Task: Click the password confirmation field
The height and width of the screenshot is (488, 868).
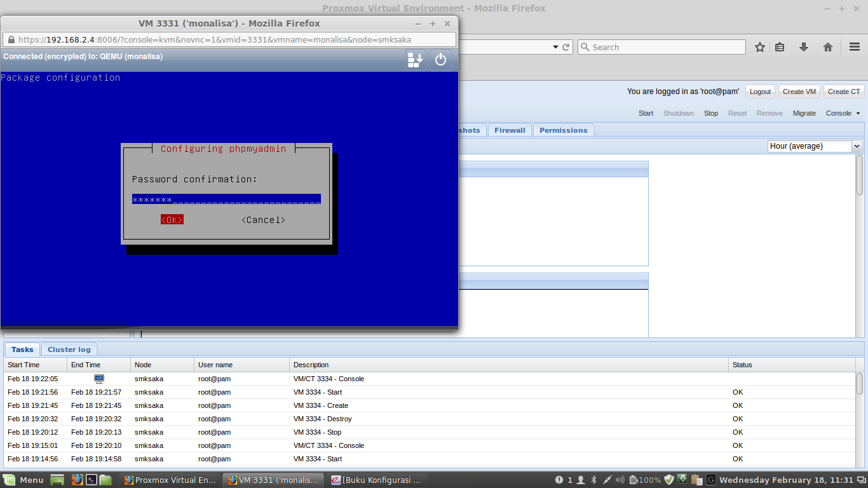Action: click(x=226, y=200)
